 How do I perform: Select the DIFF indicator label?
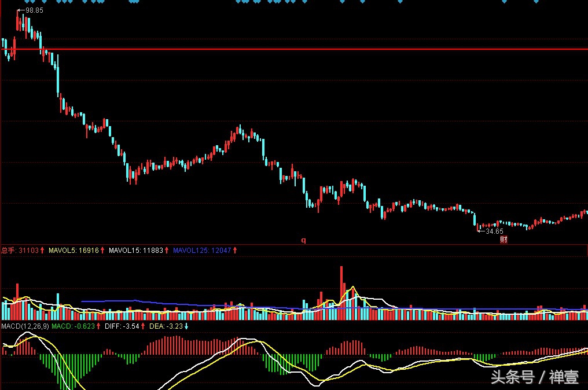pos(113,326)
